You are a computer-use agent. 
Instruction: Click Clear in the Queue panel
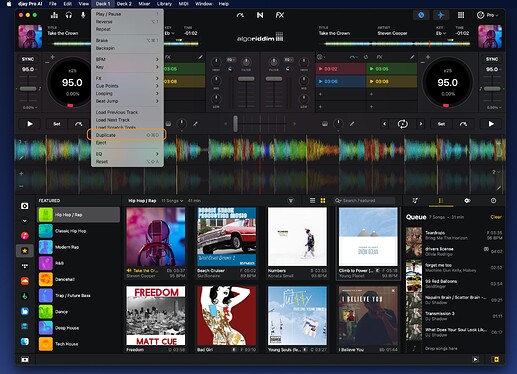tap(496, 217)
